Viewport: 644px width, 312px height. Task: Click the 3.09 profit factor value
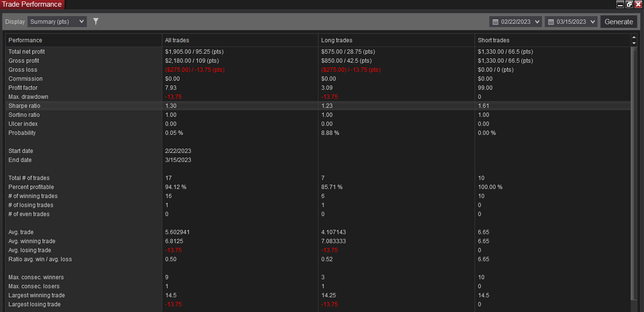tap(327, 88)
